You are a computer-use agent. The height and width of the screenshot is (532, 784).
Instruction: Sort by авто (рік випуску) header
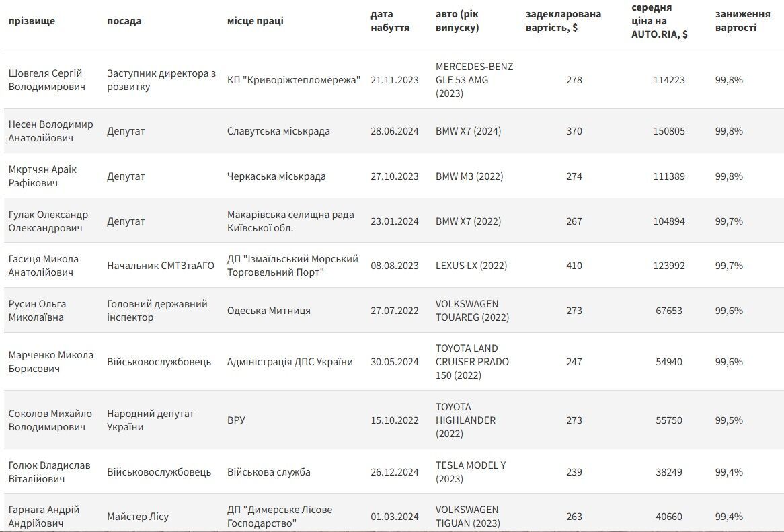[x=457, y=21]
